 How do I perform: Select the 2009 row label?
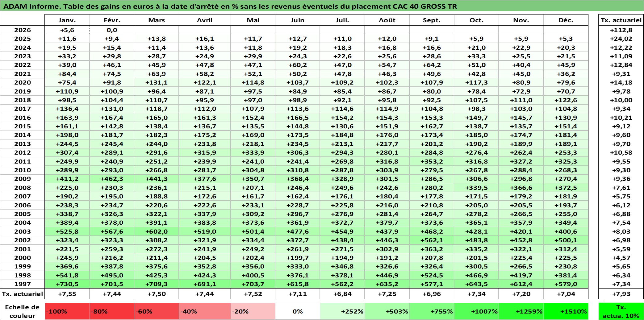pyautogui.click(x=23, y=179)
